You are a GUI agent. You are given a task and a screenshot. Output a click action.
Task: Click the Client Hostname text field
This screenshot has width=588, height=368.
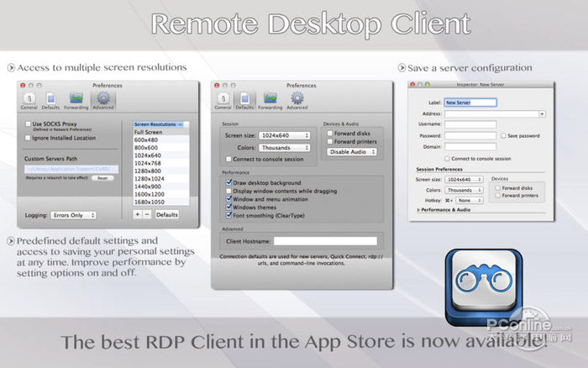click(325, 240)
